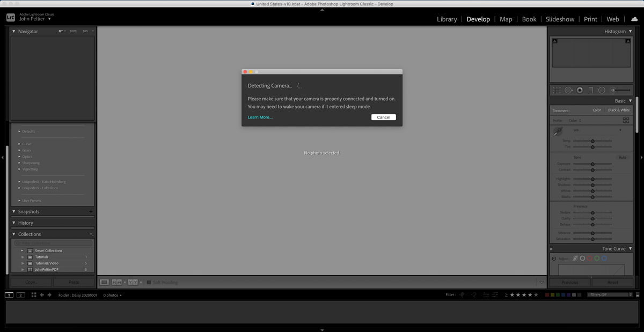Switch Treatment to Black & White
This screenshot has width=644, height=332.
click(618, 109)
